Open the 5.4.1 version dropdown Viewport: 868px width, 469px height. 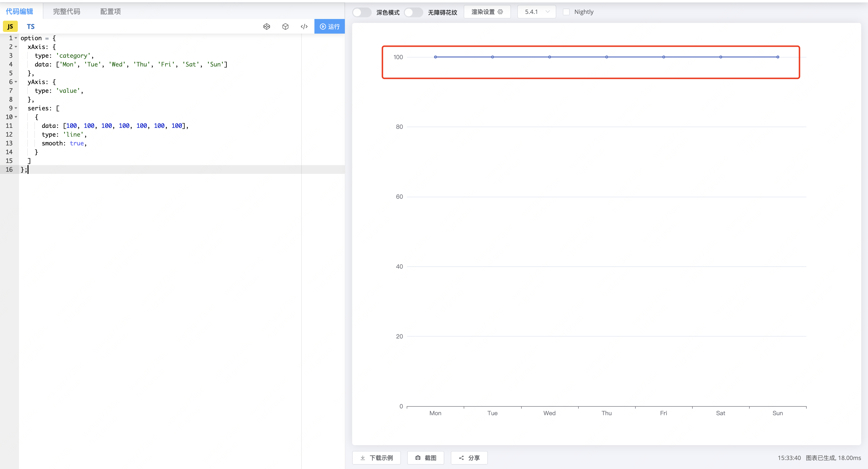(x=537, y=12)
